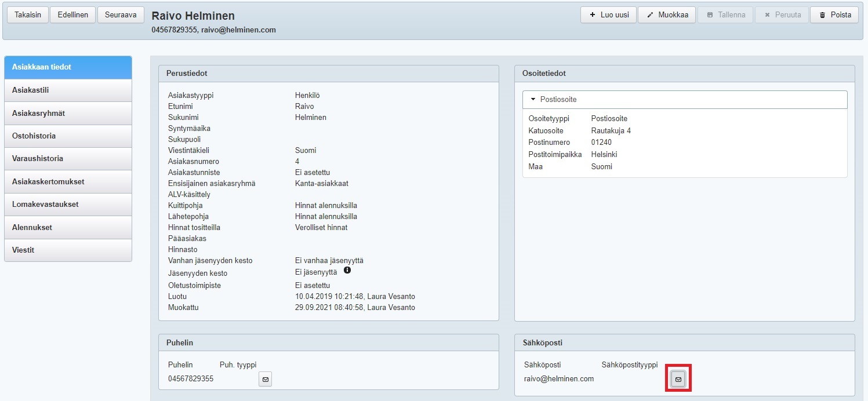Click the raivo@helminen.com email text in Sähköposti

[x=558, y=379]
